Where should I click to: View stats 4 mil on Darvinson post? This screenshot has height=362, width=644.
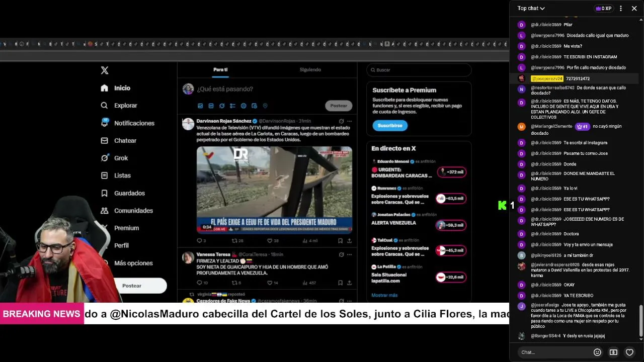(309, 241)
